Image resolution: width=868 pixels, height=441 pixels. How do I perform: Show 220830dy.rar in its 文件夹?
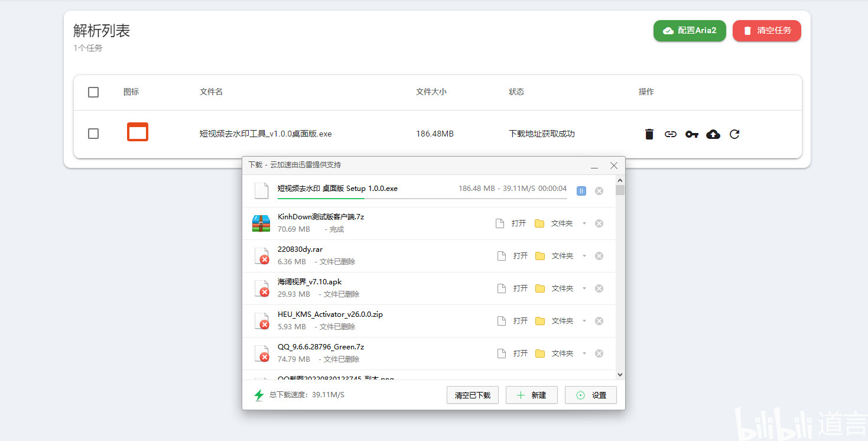[554, 256]
